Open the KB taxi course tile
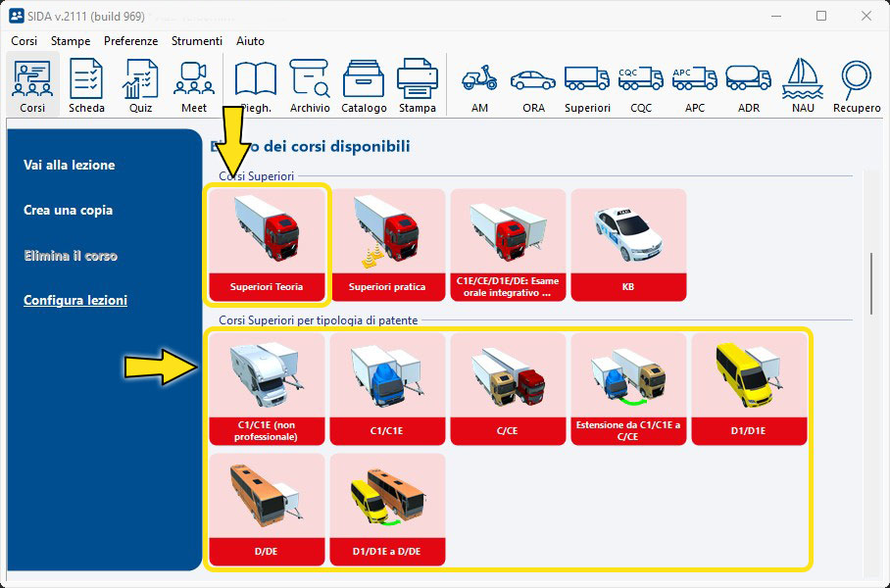Viewport: 890px width, 588px height. [x=628, y=244]
